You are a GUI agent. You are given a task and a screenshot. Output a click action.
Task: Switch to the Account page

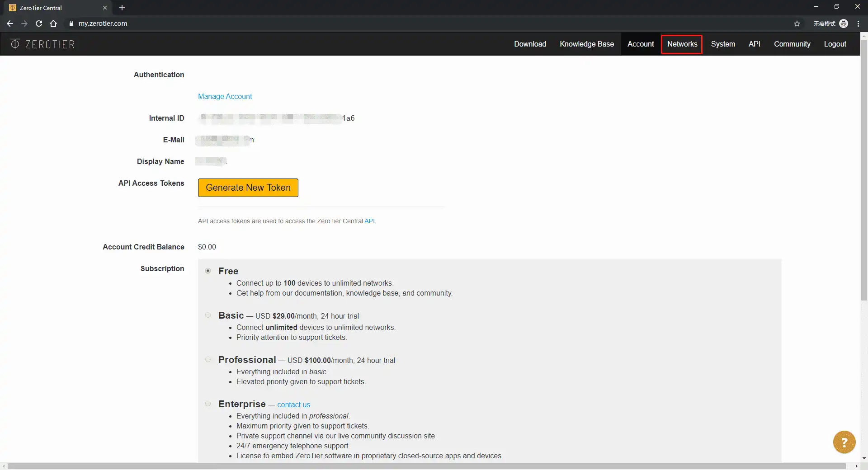[641, 44]
